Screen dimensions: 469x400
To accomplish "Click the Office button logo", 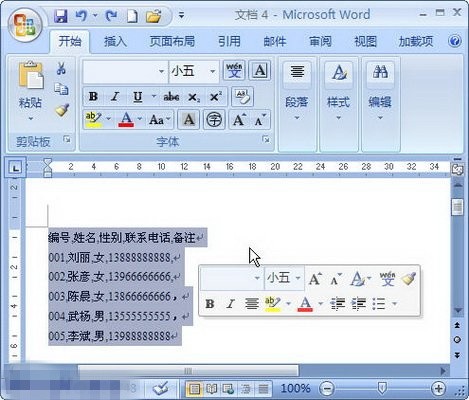I will click(x=26, y=26).
